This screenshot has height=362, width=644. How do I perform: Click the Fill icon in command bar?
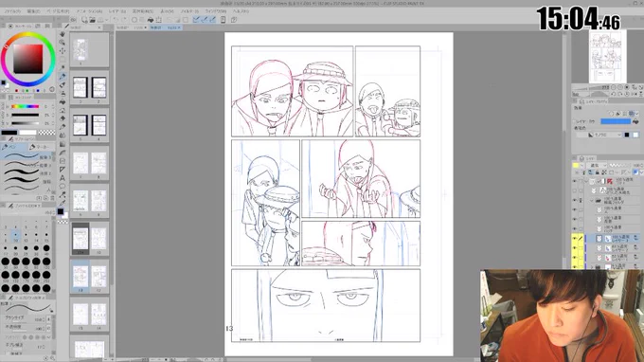(x=151, y=19)
